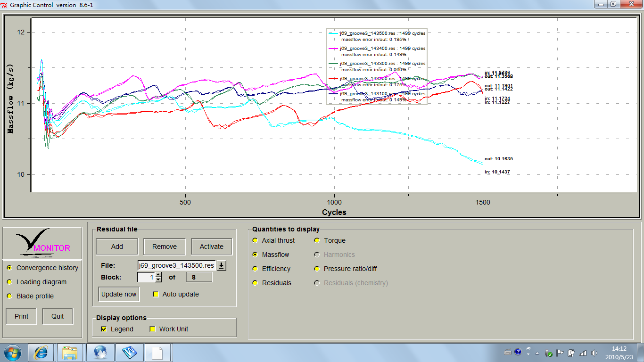644x362 pixels.
Task: Click the Activate residual file button
Action: (211, 247)
